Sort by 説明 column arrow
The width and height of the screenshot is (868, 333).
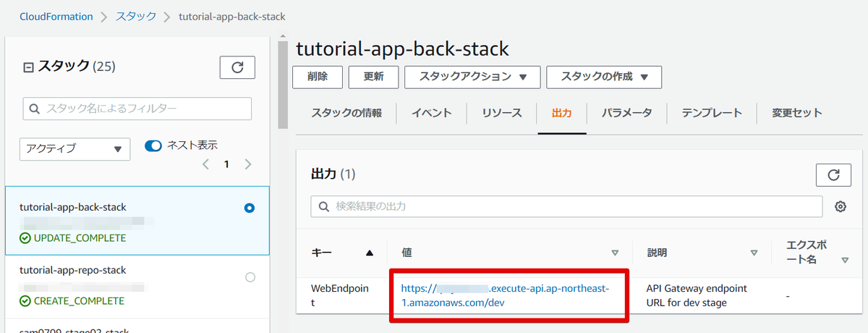click(754, 253)
